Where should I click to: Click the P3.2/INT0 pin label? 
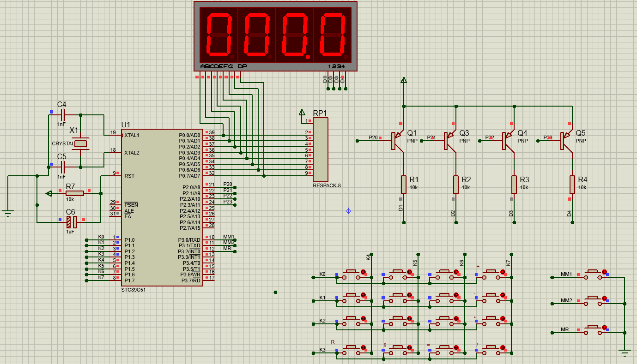tap(189, 251)
